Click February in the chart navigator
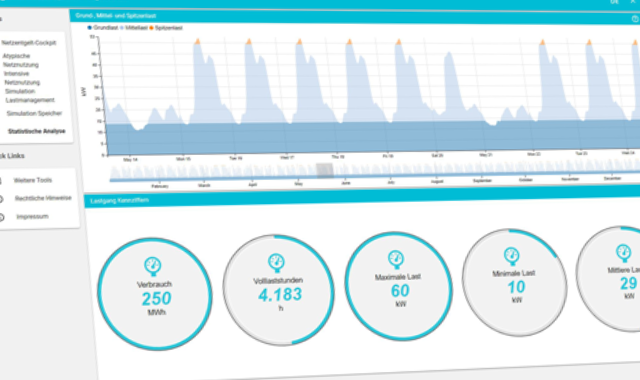This screenshot has height=380, width=640. point(160,186)
